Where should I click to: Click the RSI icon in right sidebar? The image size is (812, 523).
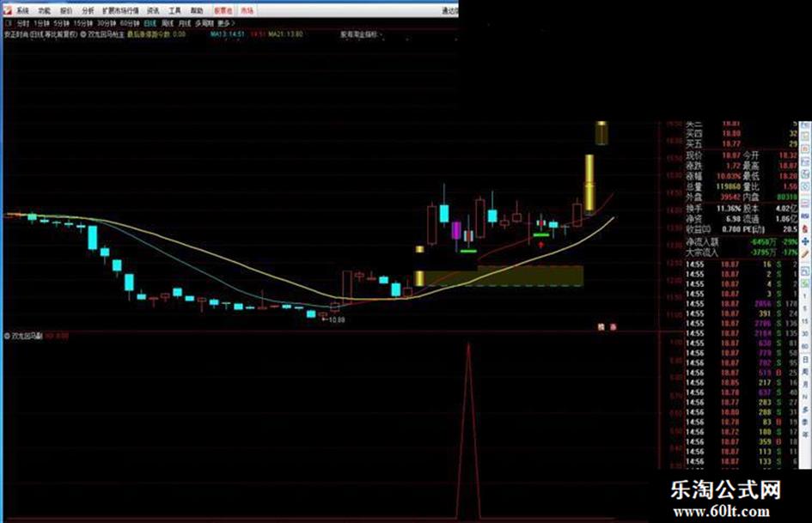pos(805,216)
